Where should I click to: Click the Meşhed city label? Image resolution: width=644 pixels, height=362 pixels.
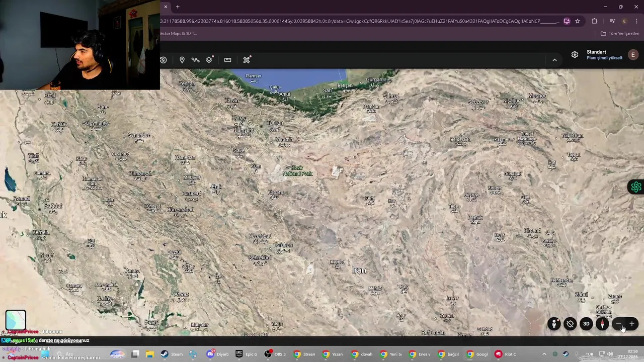[537, 96]
